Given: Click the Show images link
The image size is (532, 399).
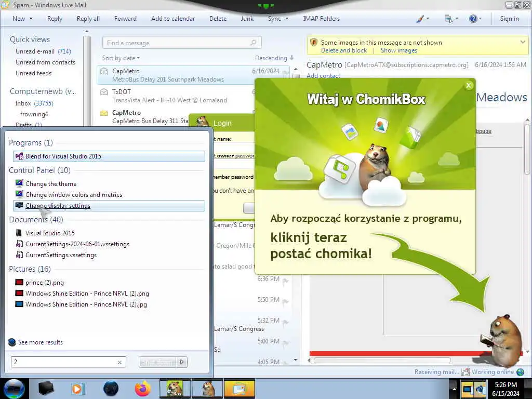Looking at the screenshot, I should click(x=398, y=50).
